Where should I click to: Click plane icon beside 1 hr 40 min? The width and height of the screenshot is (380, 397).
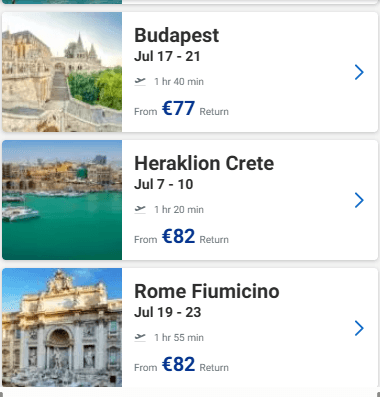coord(140,81)
